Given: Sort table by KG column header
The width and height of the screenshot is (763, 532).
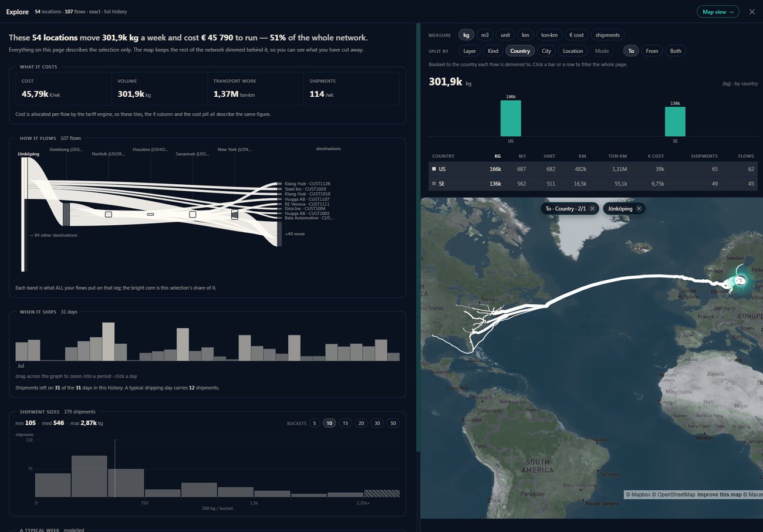Looking at the screenshot, I should point(498,156).
